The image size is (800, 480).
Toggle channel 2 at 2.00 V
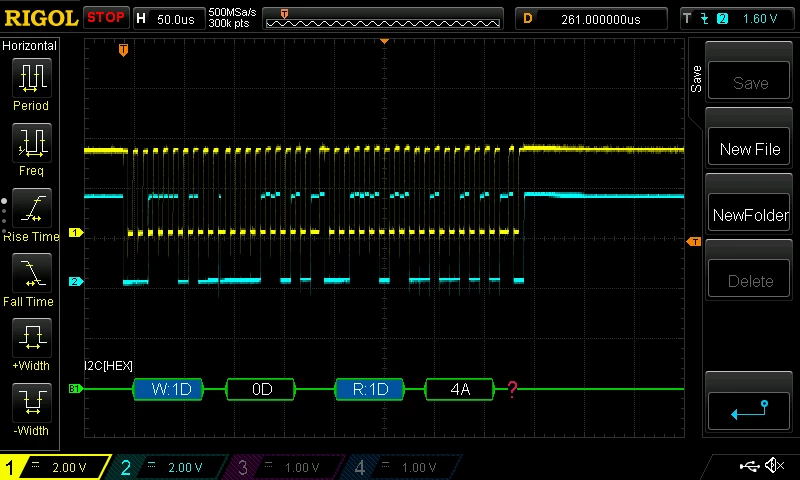[x=167, y=467]
